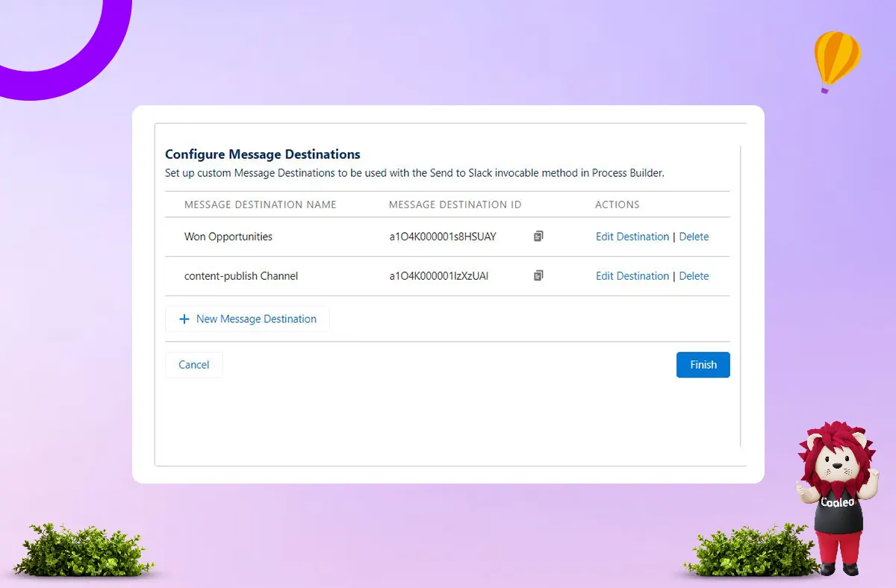Screen dimensions: 896x588
Task: Select the content-publish Channel name text
Action: click(x=241, y=276)
